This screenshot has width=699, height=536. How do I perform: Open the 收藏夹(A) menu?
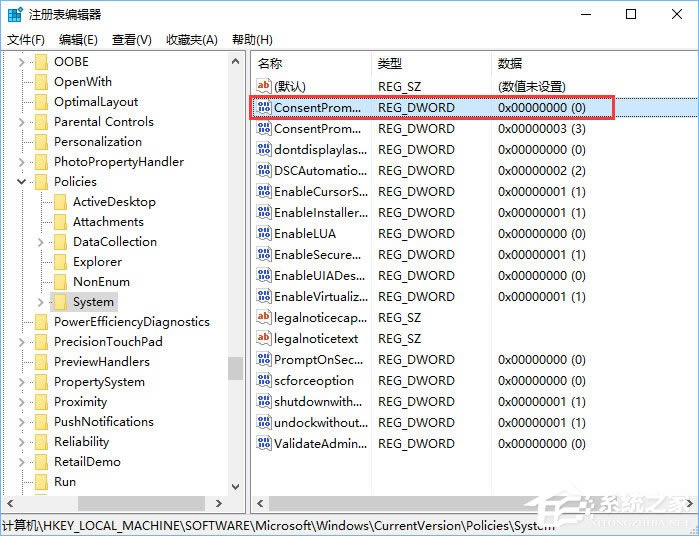(191, 39)
